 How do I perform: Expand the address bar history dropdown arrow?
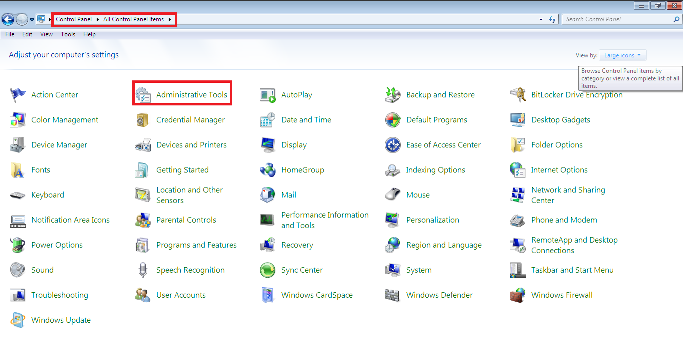coord(541,19)
